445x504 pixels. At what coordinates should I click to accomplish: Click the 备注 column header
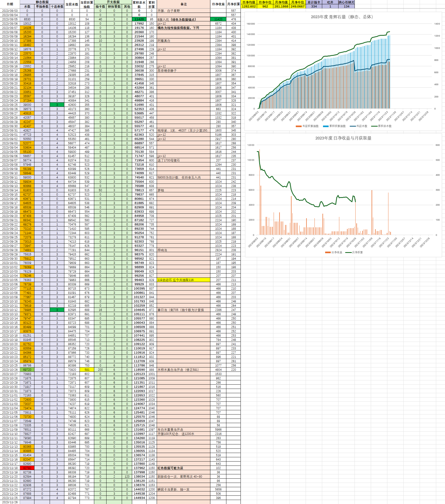pos(183,4)
